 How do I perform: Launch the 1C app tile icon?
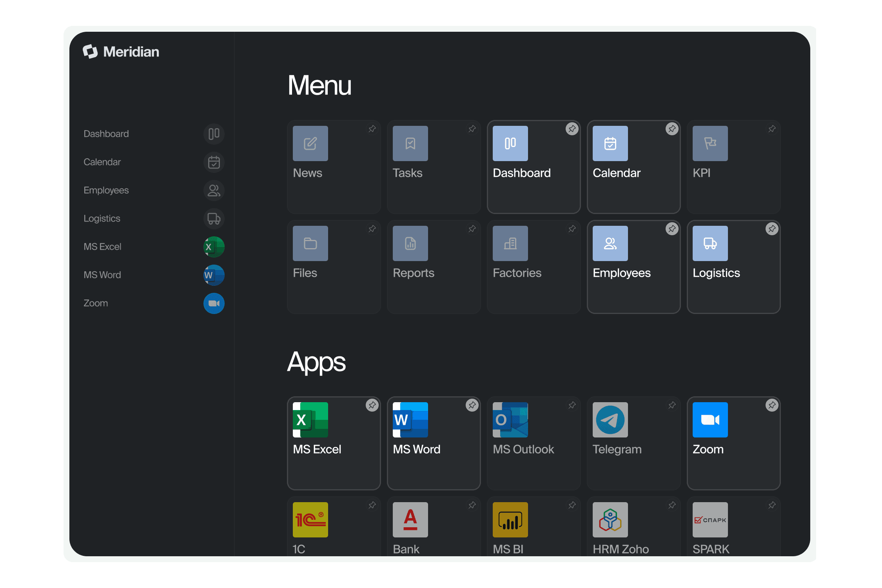pos(310,520)
